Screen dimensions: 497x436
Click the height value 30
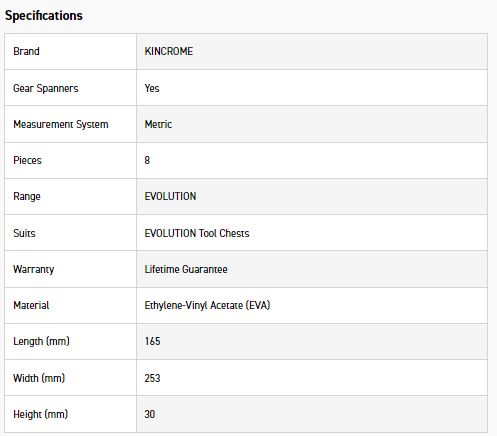pos(150,414)
